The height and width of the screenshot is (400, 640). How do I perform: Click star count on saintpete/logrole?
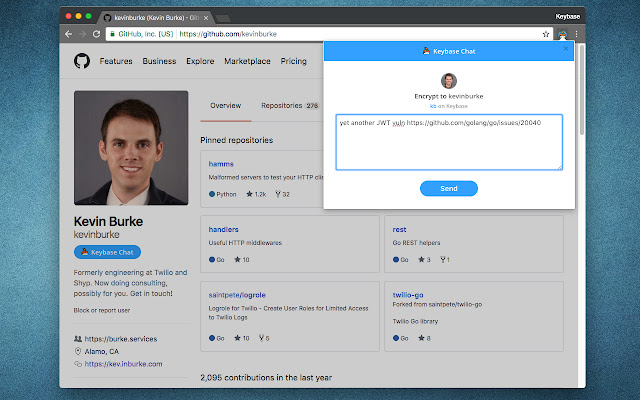[x=242, y=338]
